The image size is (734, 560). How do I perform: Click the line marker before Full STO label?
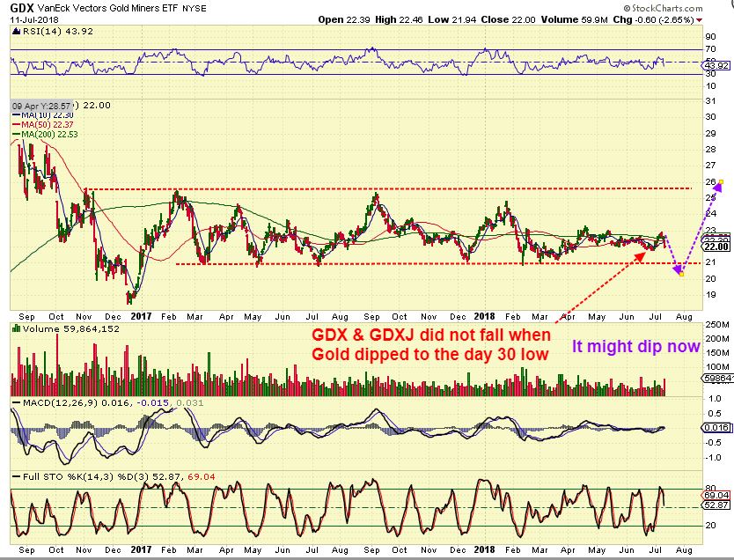[x=17, y=477]
